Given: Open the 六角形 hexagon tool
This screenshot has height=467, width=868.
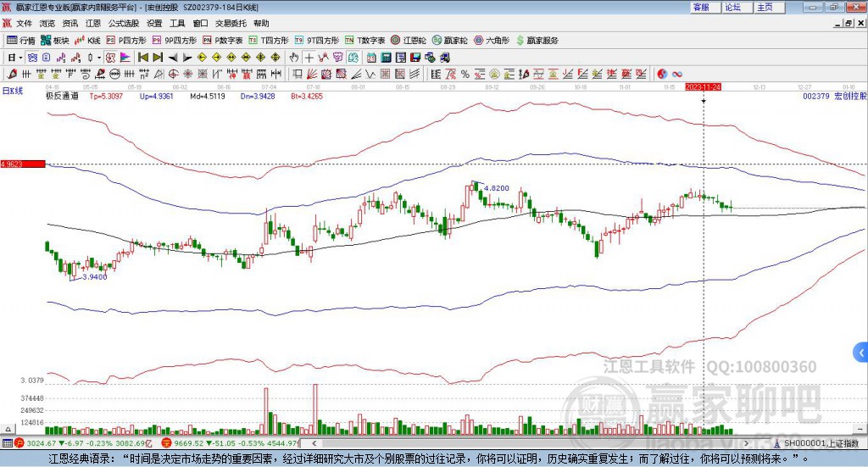Looking at the screenshot, I should click(492, 41).
